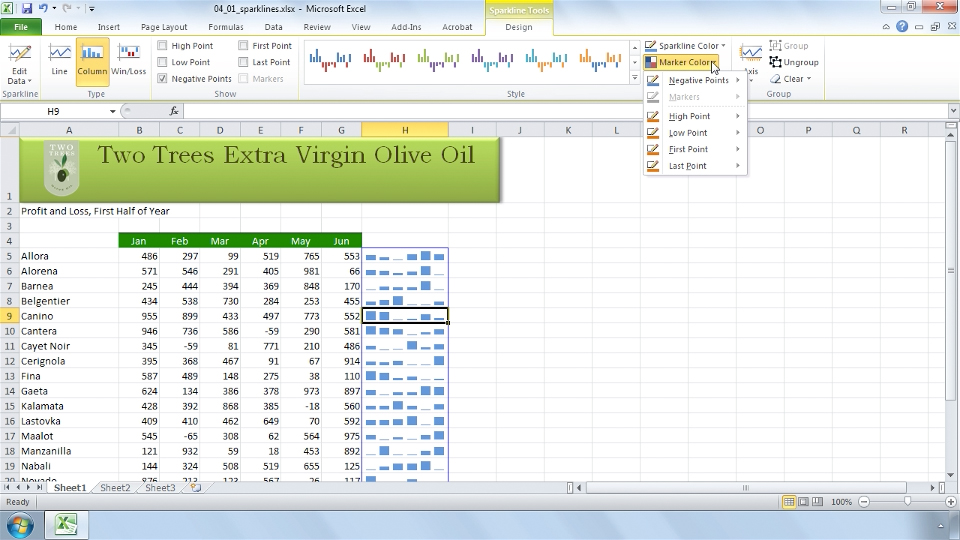Choose the purple sparkline style thumbnail

492,60
